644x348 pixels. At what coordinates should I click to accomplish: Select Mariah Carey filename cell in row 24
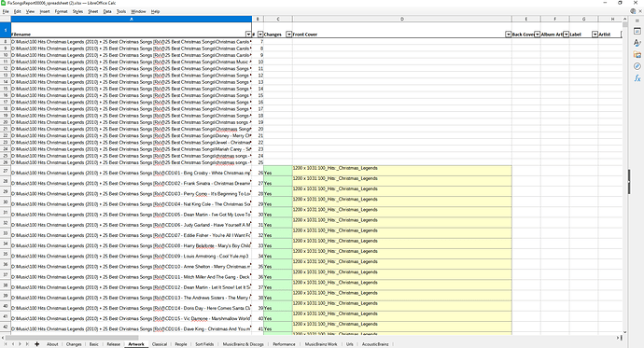pyautogui.click(x=132, y=149)
